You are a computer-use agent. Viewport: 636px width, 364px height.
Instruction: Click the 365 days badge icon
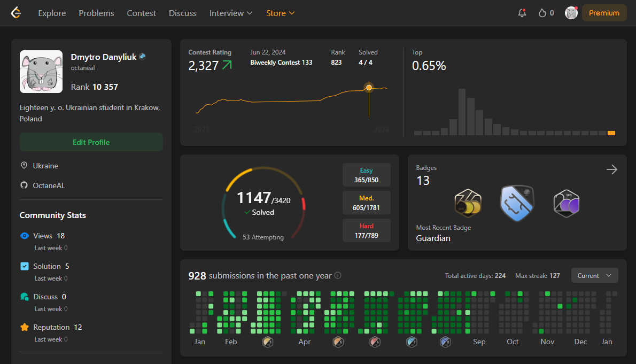[x=468, y=203]
